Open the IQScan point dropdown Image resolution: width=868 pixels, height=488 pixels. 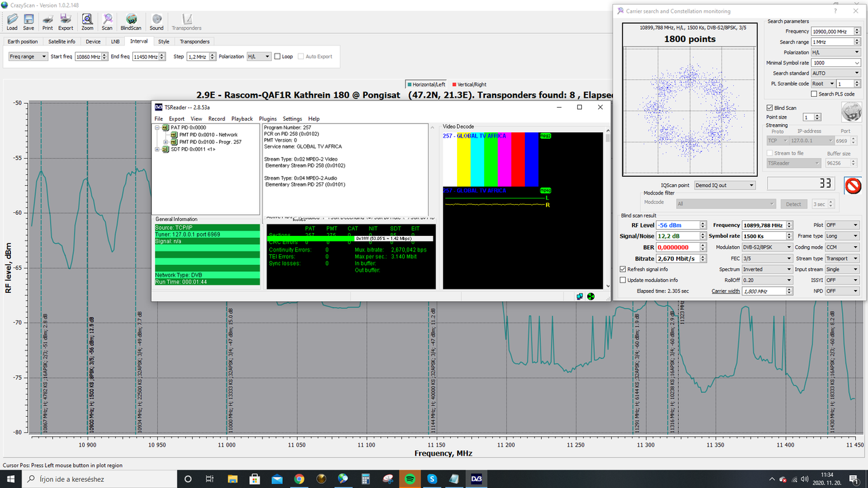pos(724,185)
